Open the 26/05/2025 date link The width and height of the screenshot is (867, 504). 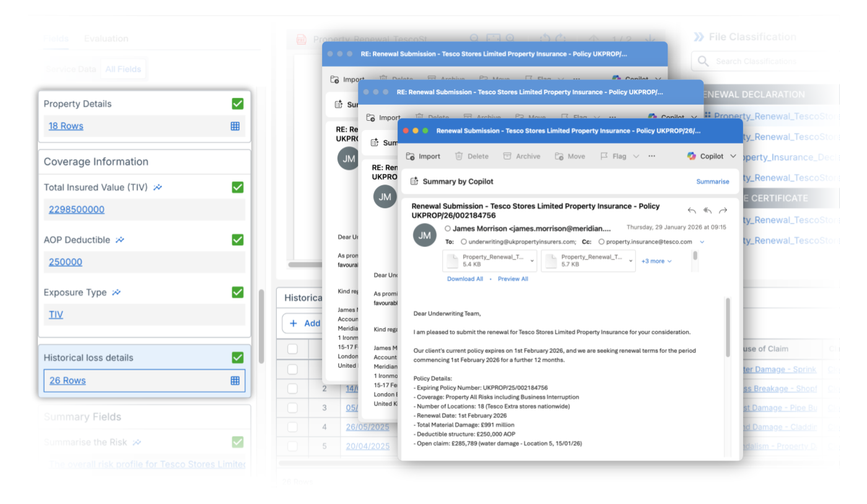tap(368, 427)
